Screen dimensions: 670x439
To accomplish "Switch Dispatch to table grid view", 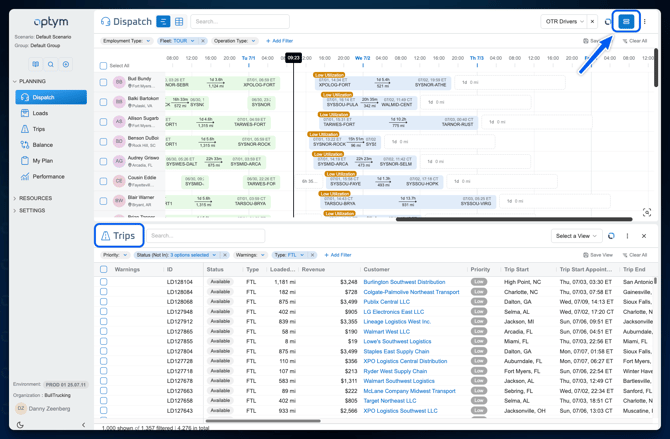I will [x=179, y=21].
